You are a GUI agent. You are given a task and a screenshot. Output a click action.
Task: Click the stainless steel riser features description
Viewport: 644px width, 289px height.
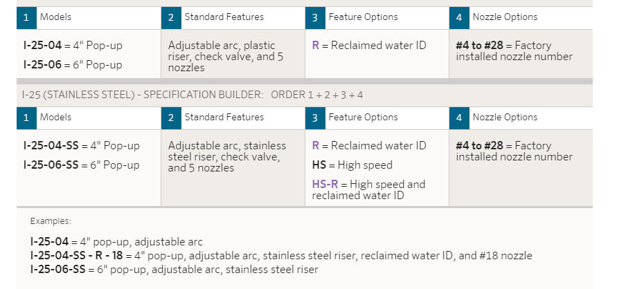click(226, 157)
